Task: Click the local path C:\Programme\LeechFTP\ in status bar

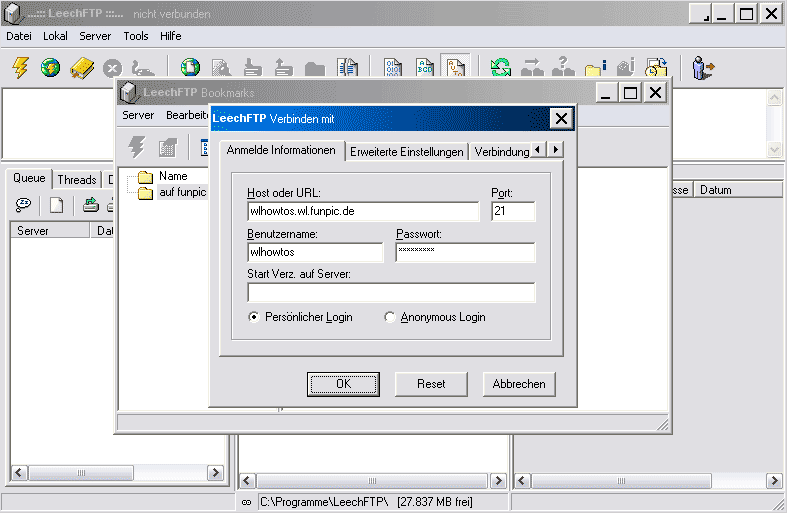Action: (324, 502)
